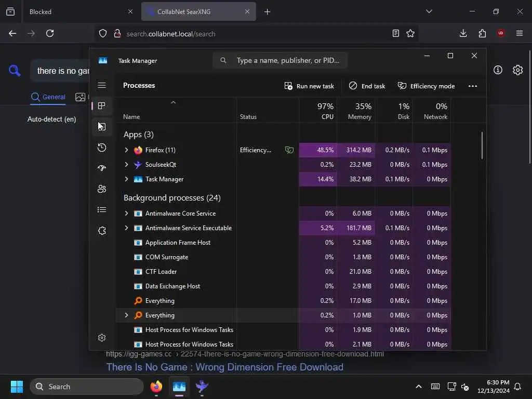Open the Firefox application menu

(520, 33)
